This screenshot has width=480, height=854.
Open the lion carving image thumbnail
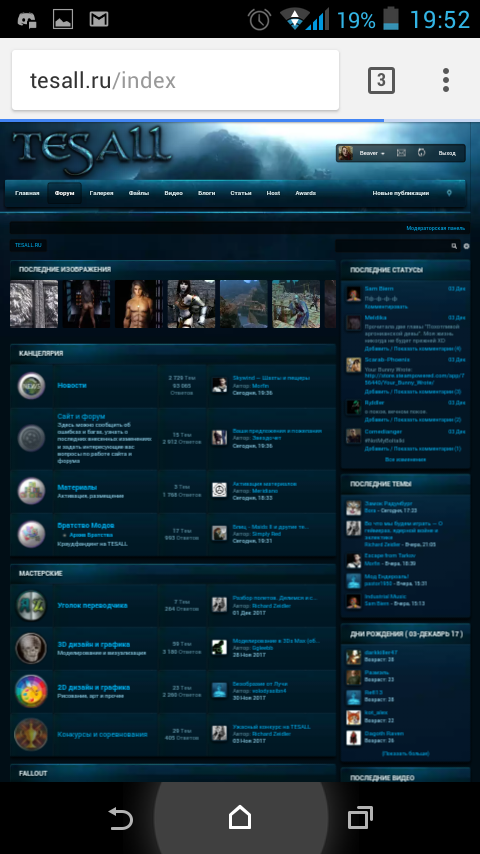tap(34, 304)
